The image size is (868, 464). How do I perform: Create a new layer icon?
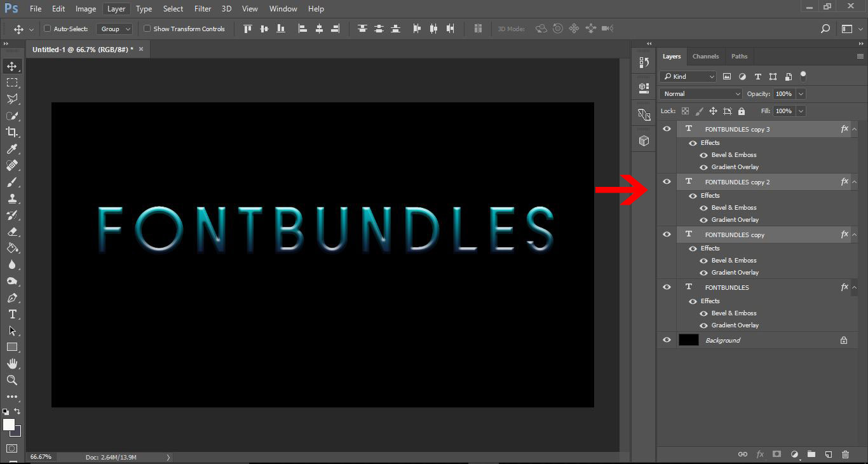tap(829, 454)
